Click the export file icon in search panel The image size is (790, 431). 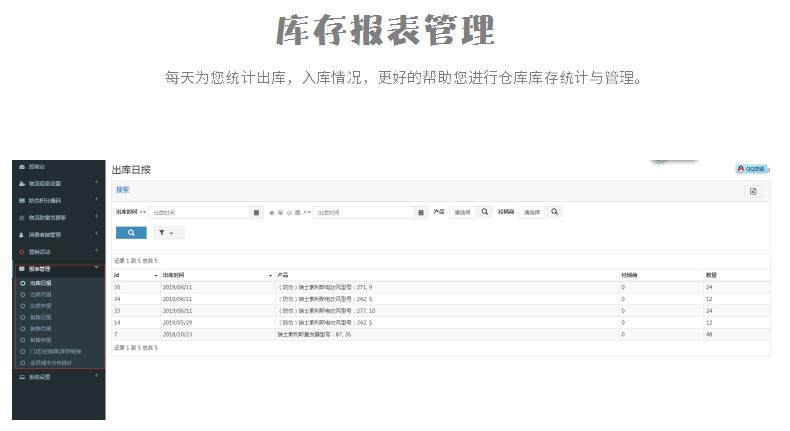point(753,192)
